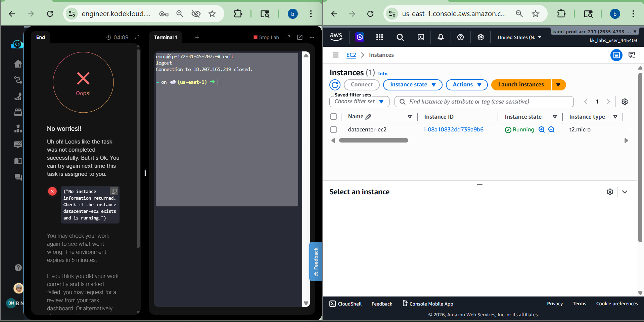Open Launch instances split-button arrow
This screenshot has height=322, width=644.
pyautogui.click(x=558, y=85)
